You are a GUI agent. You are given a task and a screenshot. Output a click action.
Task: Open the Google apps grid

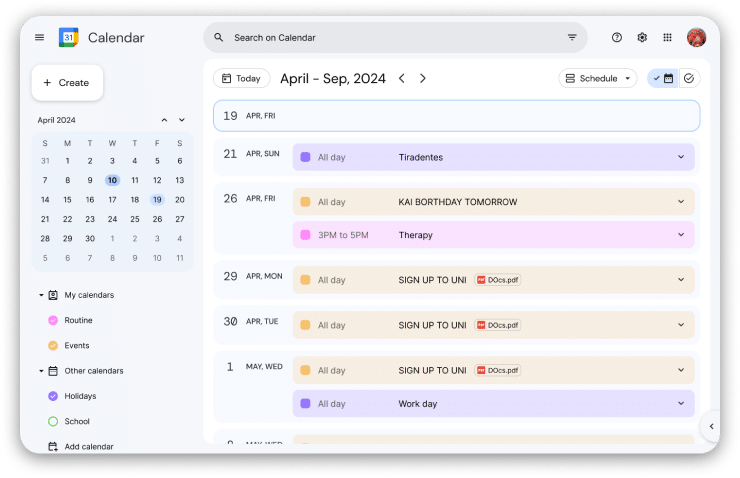pos(667,37)
